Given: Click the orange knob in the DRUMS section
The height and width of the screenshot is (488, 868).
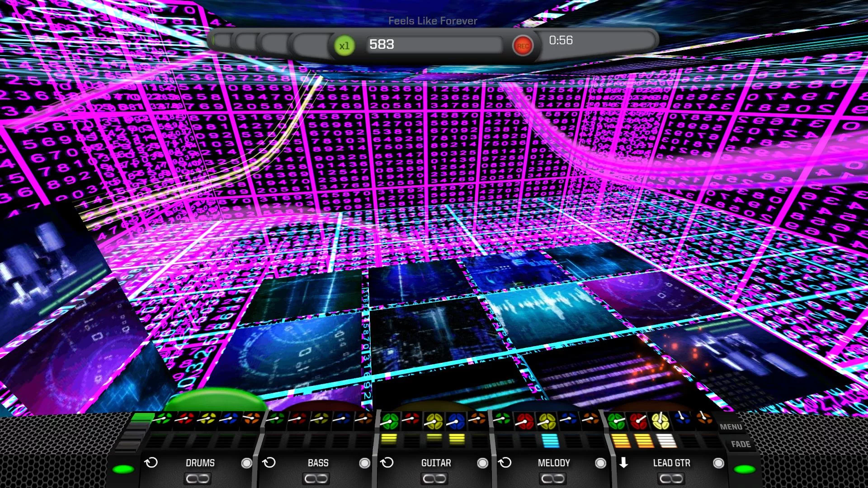Looking at the screenshot, I should click(x=252, y=419).
